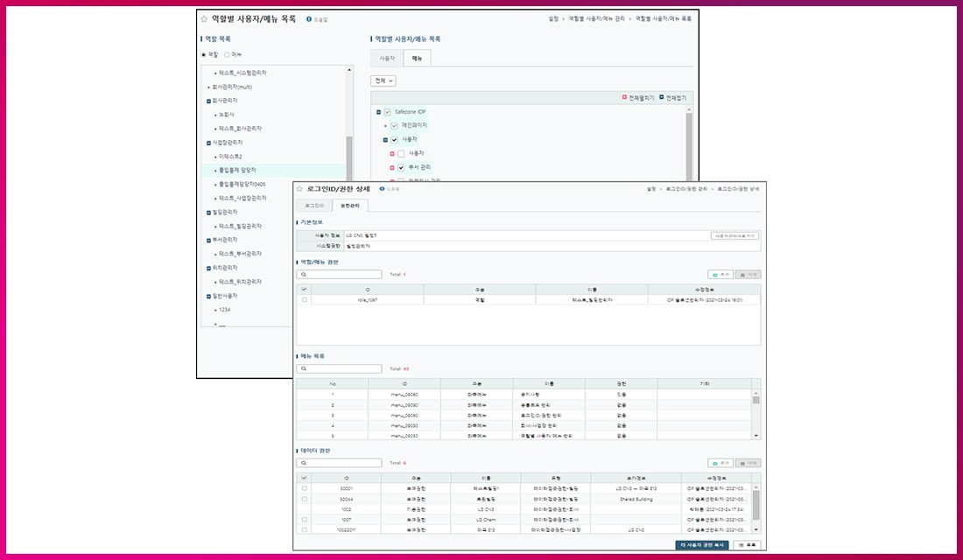Click the 전체펼치기 expand-all icon
Image resolution: width=963 pixels, height=560 pixels.
[x=624, y=98]
